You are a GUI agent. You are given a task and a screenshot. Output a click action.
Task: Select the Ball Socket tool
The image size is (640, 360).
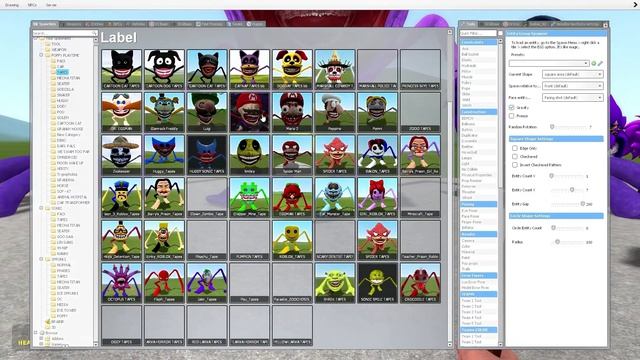point(478,54)
